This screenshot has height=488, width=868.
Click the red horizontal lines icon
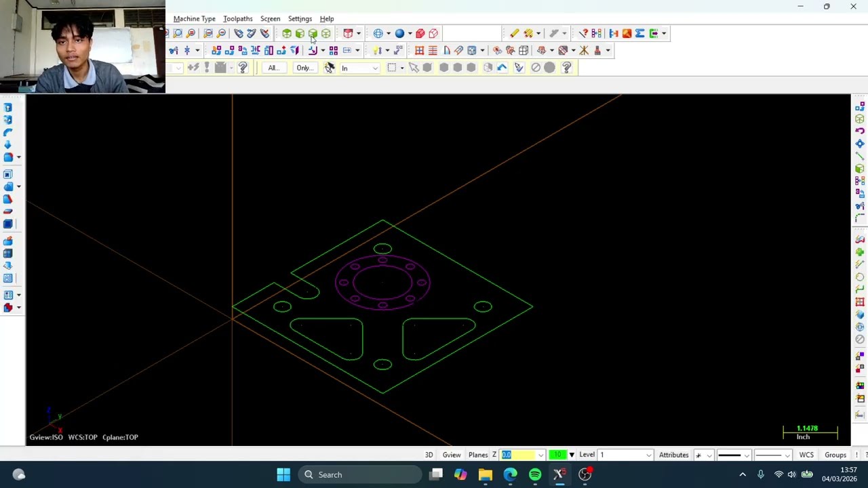(433, 50)
